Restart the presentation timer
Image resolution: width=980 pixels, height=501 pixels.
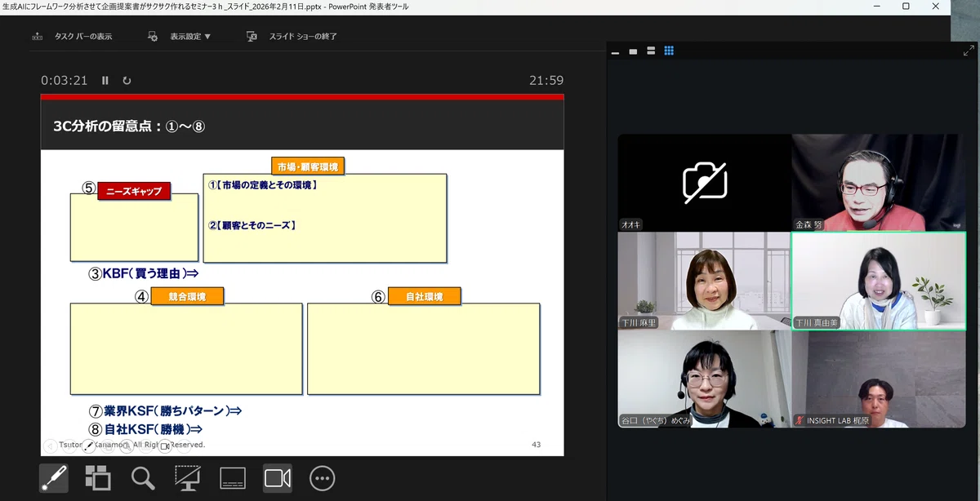(127, 81)
